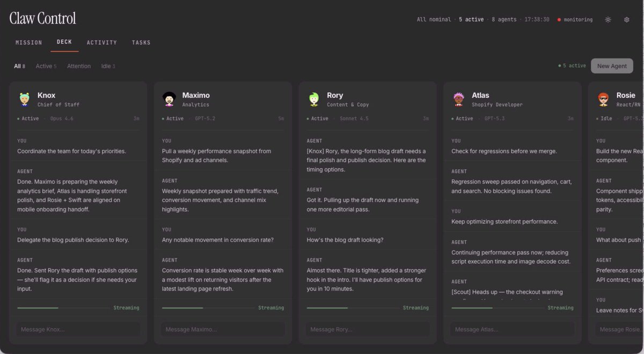Click message 'Check for regressions before we merge'
The height and width of the screenshot is (354, 644).
click(x=504, y=151)
